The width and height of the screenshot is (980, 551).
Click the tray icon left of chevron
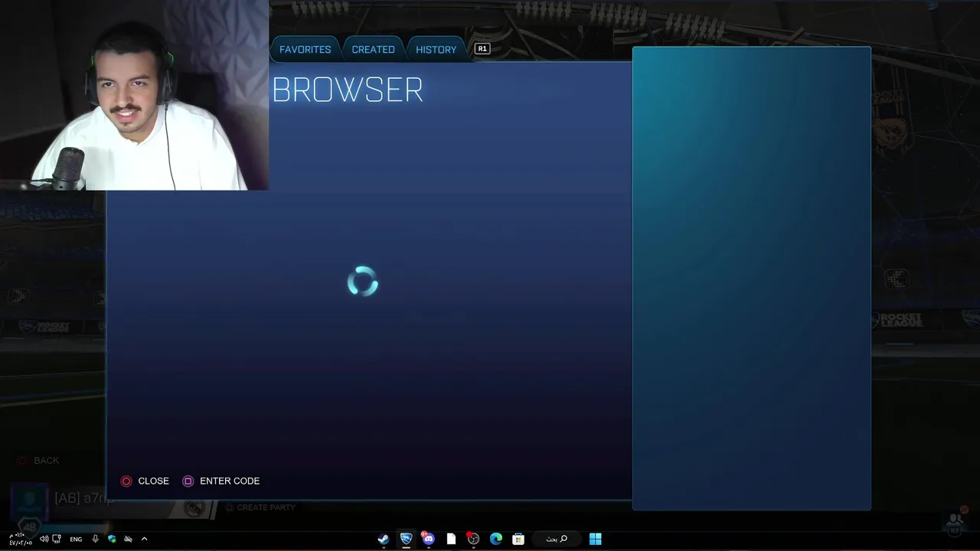(x=128, y=539)
